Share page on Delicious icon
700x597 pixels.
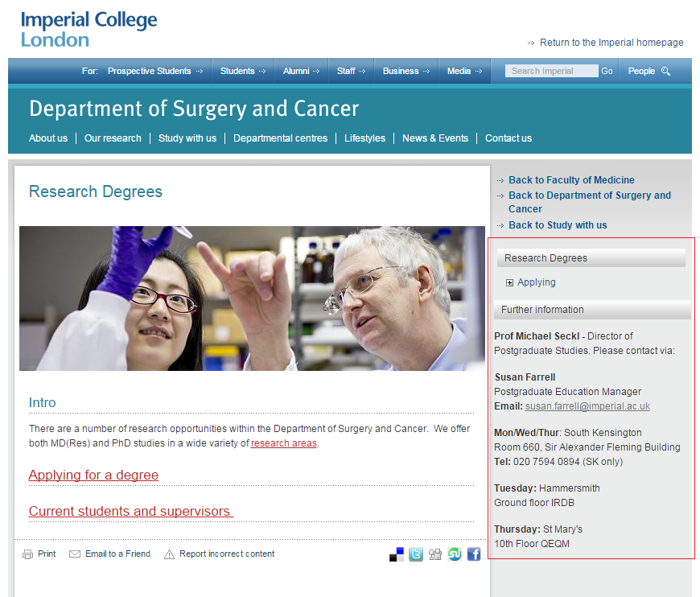[x=397, y=554]
